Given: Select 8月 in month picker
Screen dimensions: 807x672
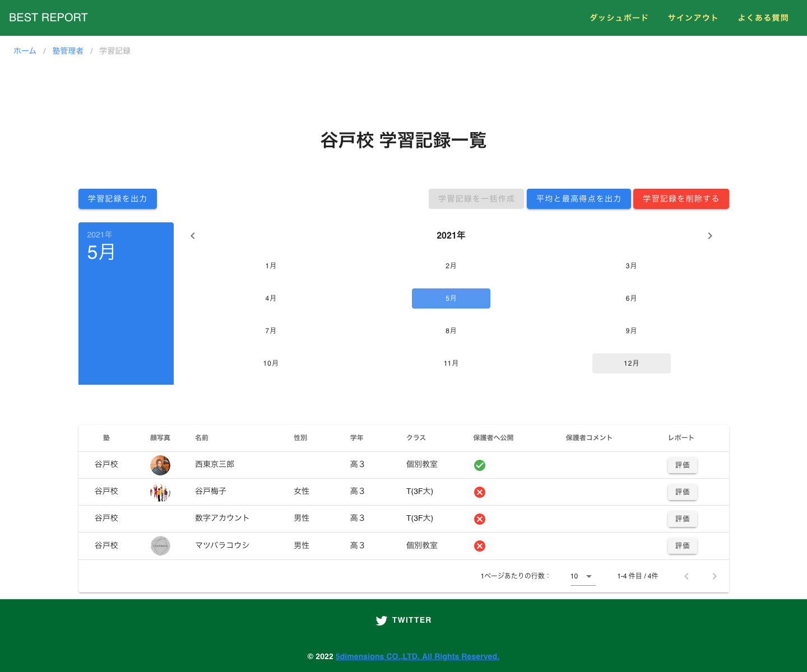Looking at the screenshot, I should (x=451, y=331).
